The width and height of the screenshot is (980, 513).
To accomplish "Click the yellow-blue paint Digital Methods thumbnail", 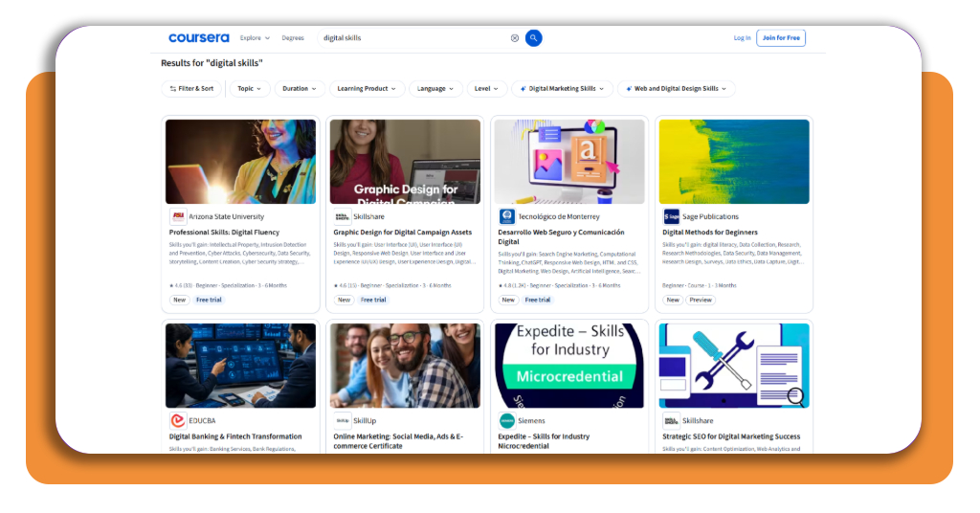I will pos(734,162).
